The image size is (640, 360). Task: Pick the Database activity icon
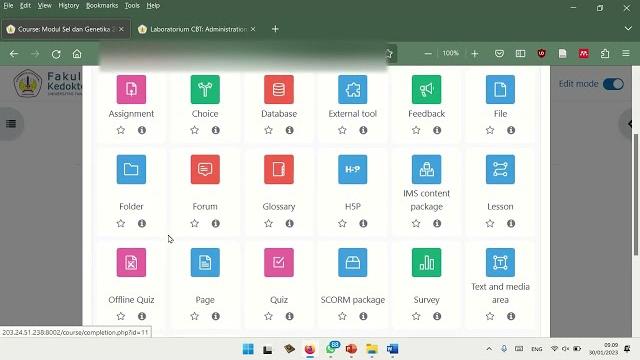click(279, 89)
